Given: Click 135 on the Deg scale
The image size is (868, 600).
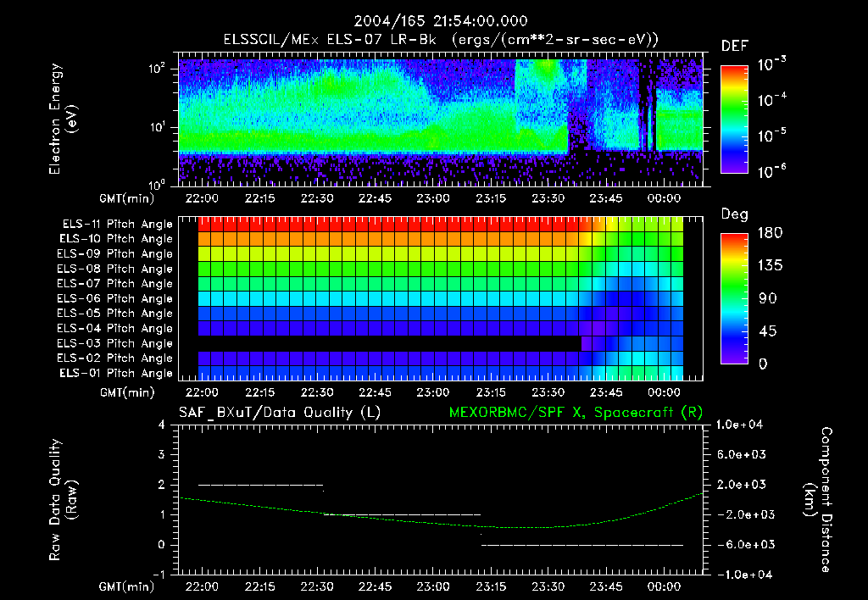Looking at the screenshot, I should tap(770, 266).
